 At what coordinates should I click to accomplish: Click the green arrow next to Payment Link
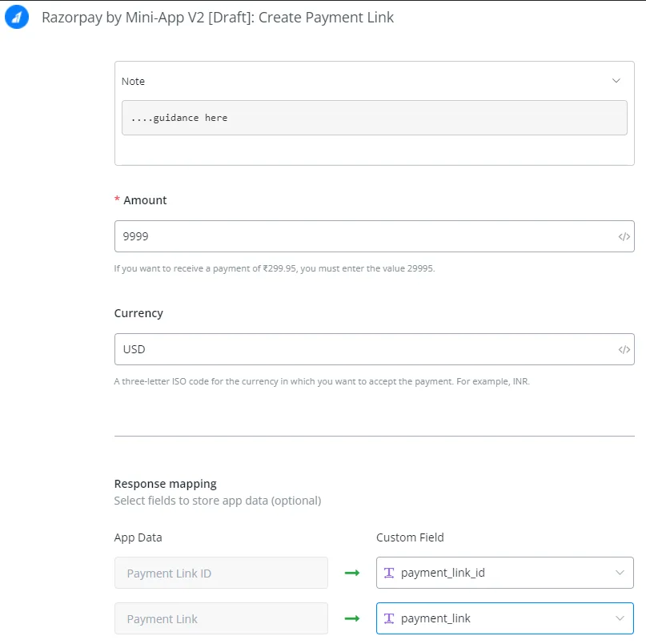pos(352,618)
